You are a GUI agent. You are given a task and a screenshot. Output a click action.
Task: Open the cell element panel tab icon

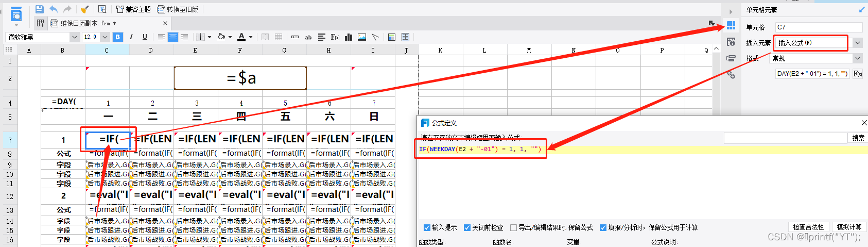pos(731,26)
